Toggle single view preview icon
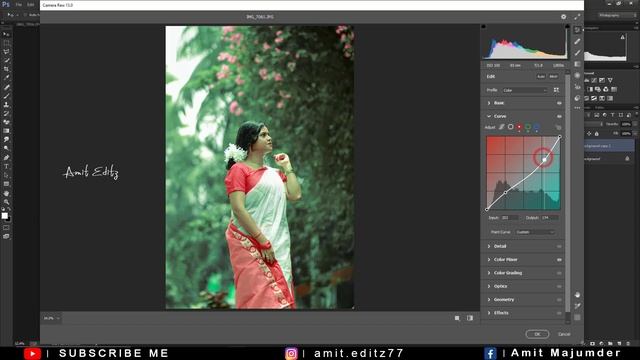The width and height of the screenshot is (640, 360). [x=457, y=318]
